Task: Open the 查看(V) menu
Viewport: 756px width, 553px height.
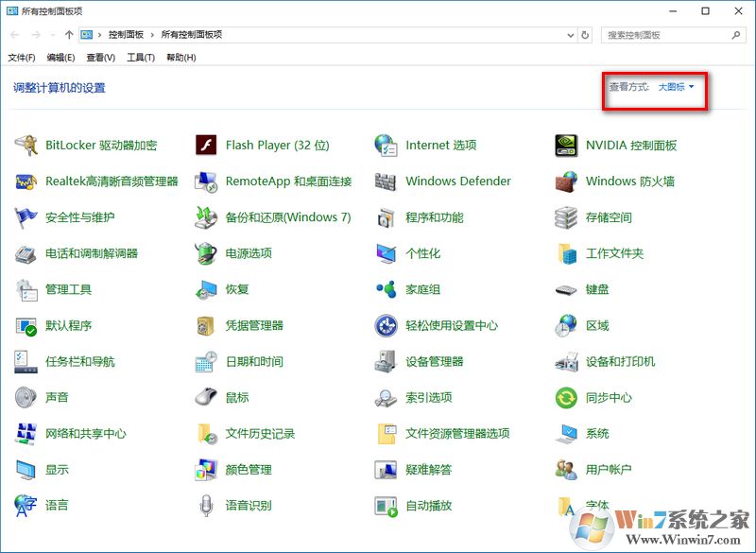Action: click(101, 58)
